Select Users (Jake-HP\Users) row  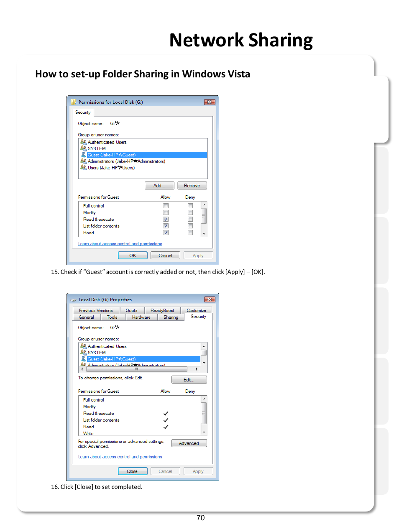point(143,168)
